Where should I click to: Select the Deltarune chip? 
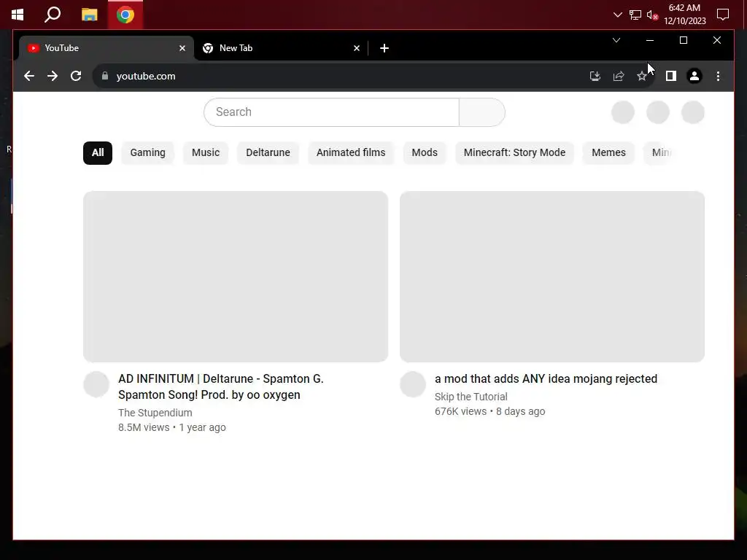268,153
